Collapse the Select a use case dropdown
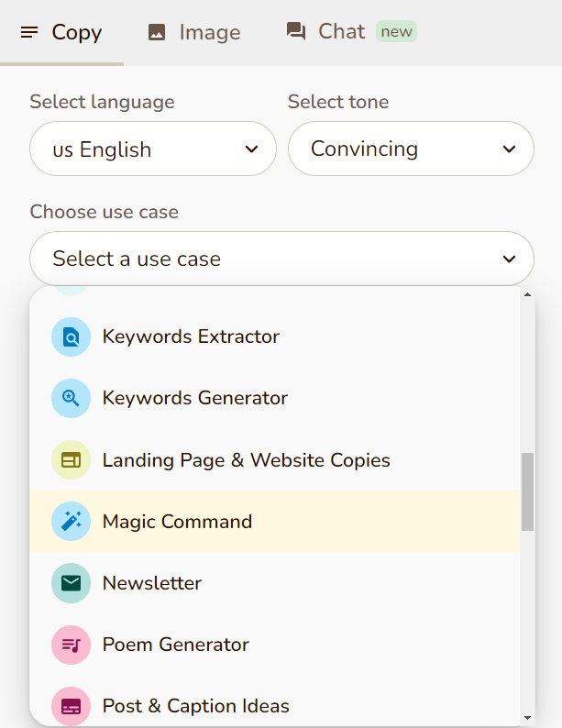 (x=281, y=259)
